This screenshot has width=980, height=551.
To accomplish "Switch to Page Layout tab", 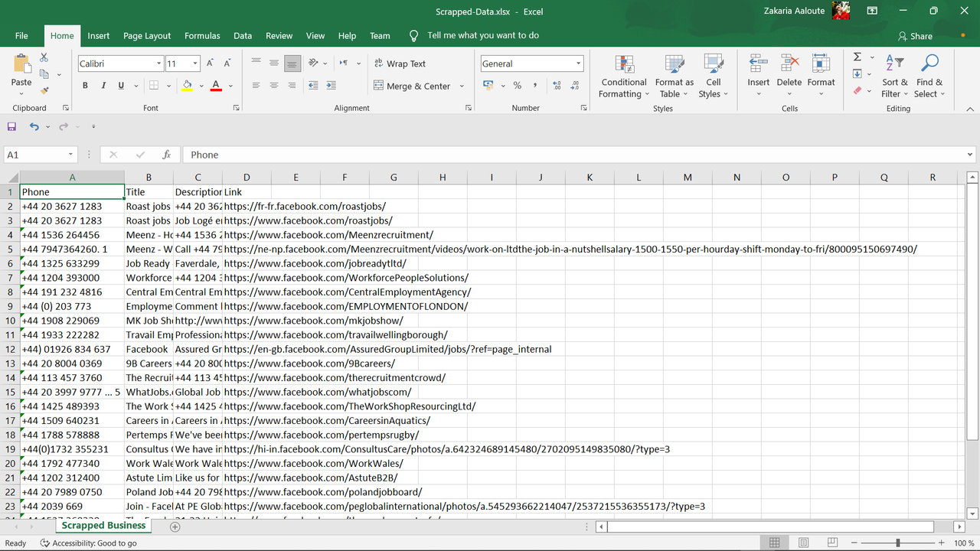I will [x=147, y=35].
